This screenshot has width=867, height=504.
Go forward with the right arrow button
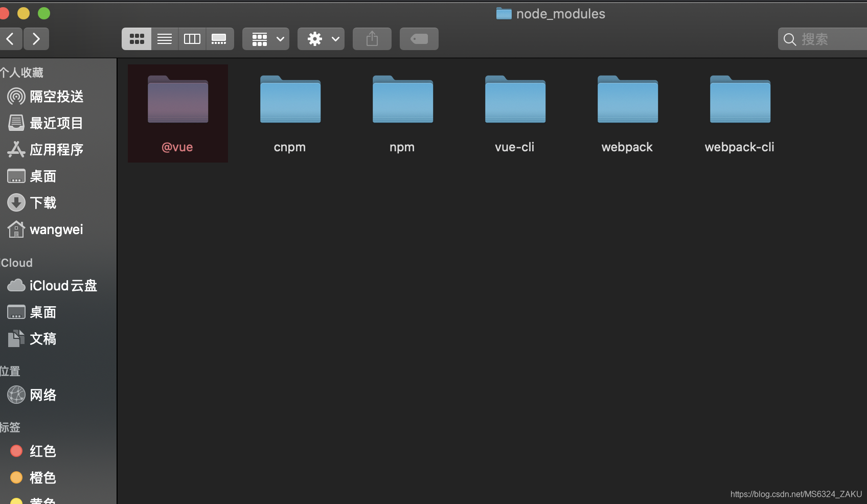click(x=36, y=39)
